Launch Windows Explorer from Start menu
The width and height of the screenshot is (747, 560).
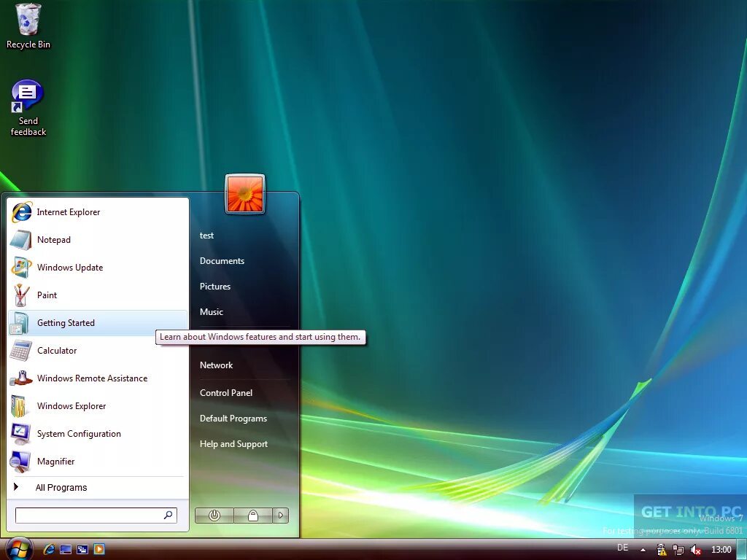[98, 405]
